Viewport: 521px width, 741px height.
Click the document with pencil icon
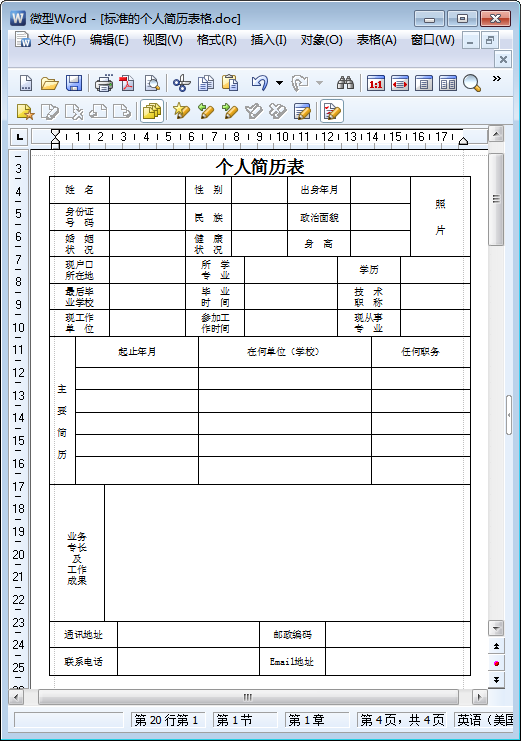pyautogui.click(x=302, y=112)
